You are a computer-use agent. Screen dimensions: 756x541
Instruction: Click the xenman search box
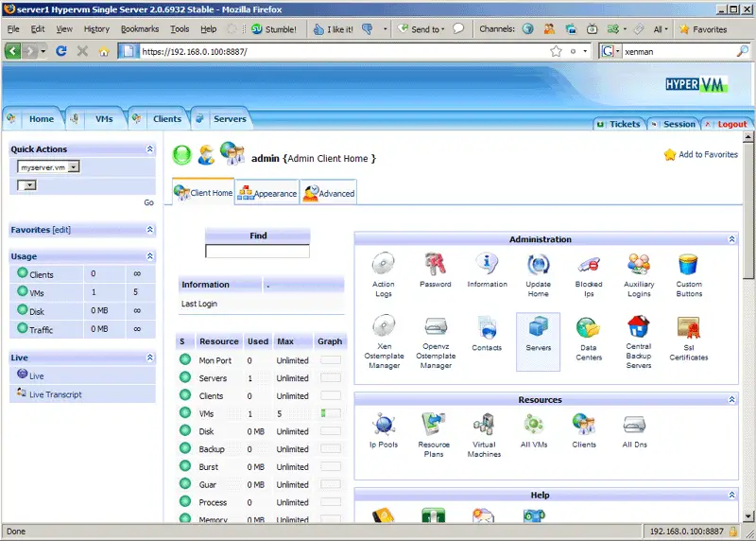[x=679, y=51]
